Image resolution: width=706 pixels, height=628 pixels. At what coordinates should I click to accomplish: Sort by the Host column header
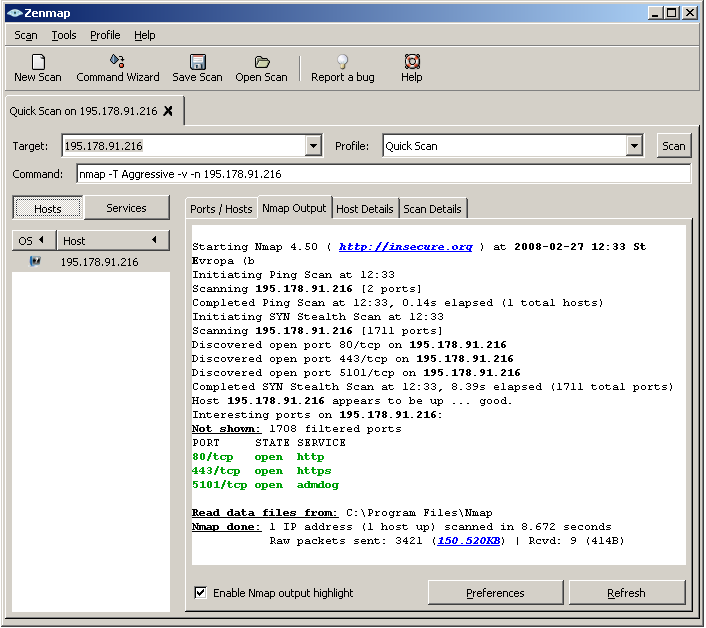tap(113, 240)
